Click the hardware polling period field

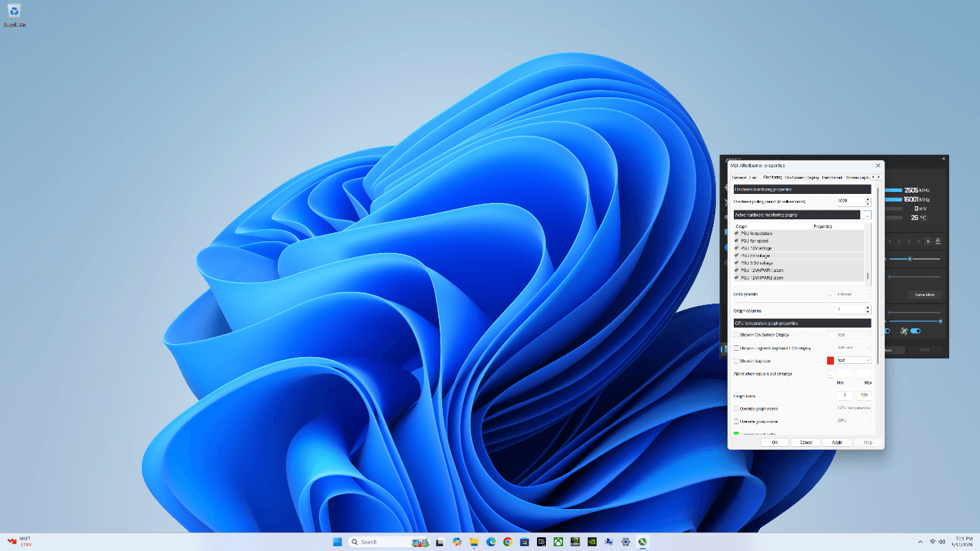(x=850, y=201)
